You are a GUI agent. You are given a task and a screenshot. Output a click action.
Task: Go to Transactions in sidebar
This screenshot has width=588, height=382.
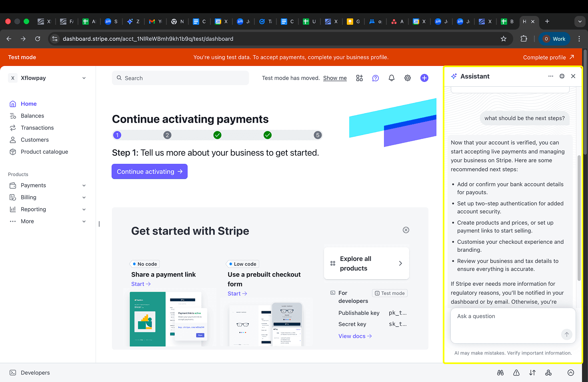(x=37, y=128)
